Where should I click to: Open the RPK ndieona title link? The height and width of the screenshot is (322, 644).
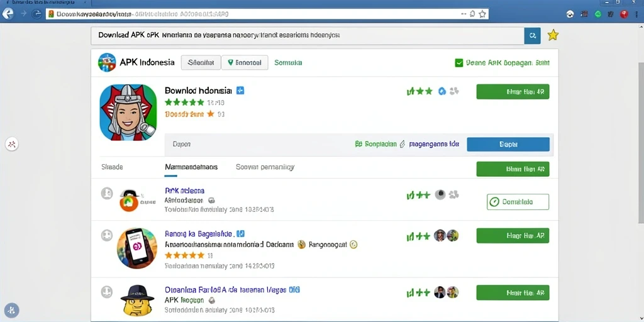[x=184, y=191]
